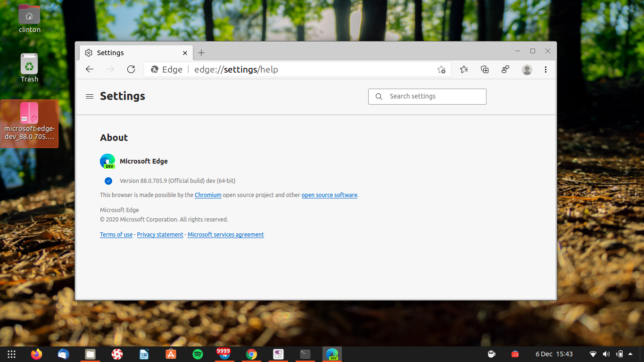Open the Privacy statement link
Viewport: 644px width, 362px height.
[160, 234]
